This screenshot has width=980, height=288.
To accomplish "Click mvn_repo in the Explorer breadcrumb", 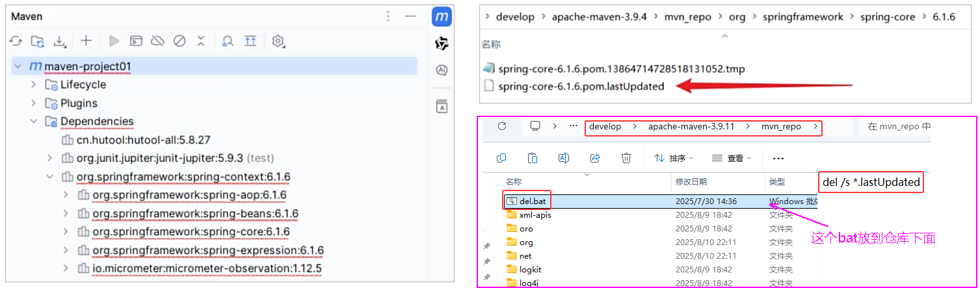I will [781, 127].
